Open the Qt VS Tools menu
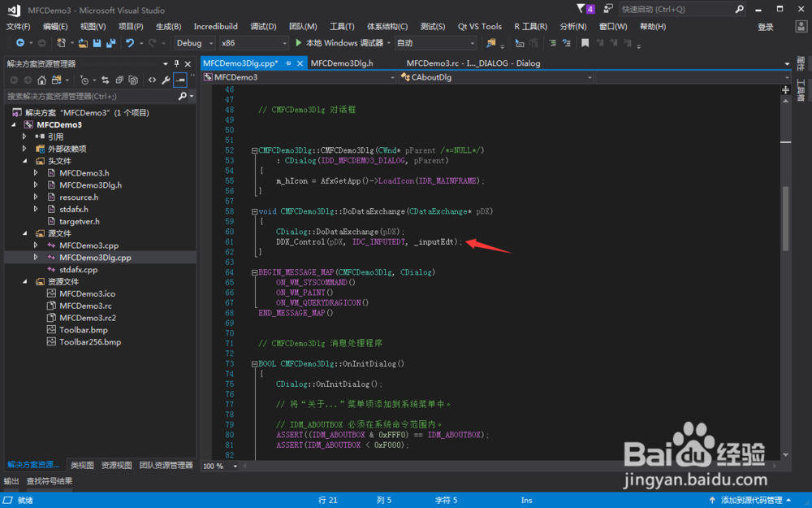 click(480, 27)
